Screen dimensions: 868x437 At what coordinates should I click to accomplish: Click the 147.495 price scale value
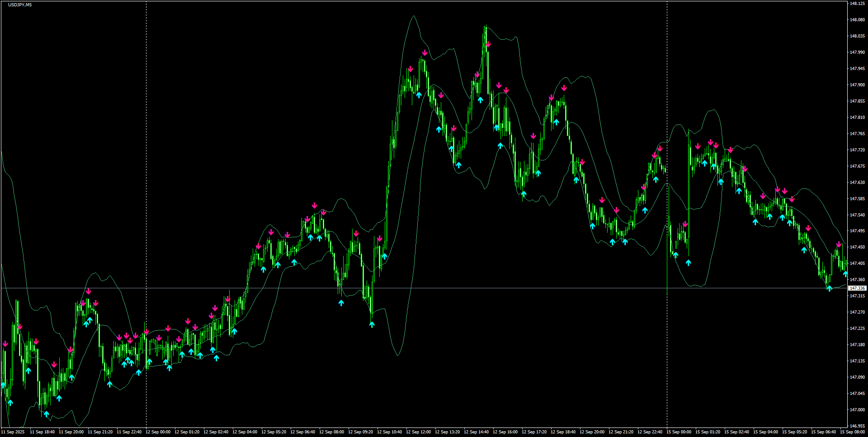tap(857, 231)
